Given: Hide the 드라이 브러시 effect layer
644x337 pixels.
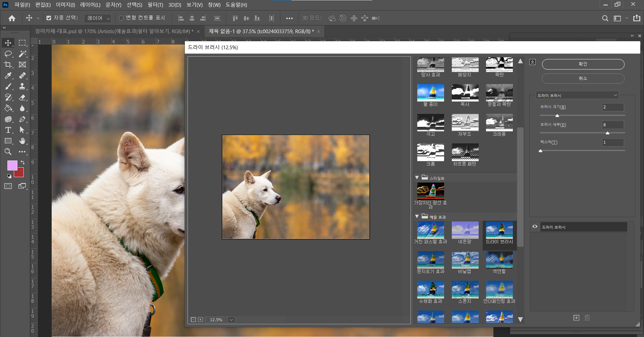Looking at the screenshot, I should click(535, 227).
